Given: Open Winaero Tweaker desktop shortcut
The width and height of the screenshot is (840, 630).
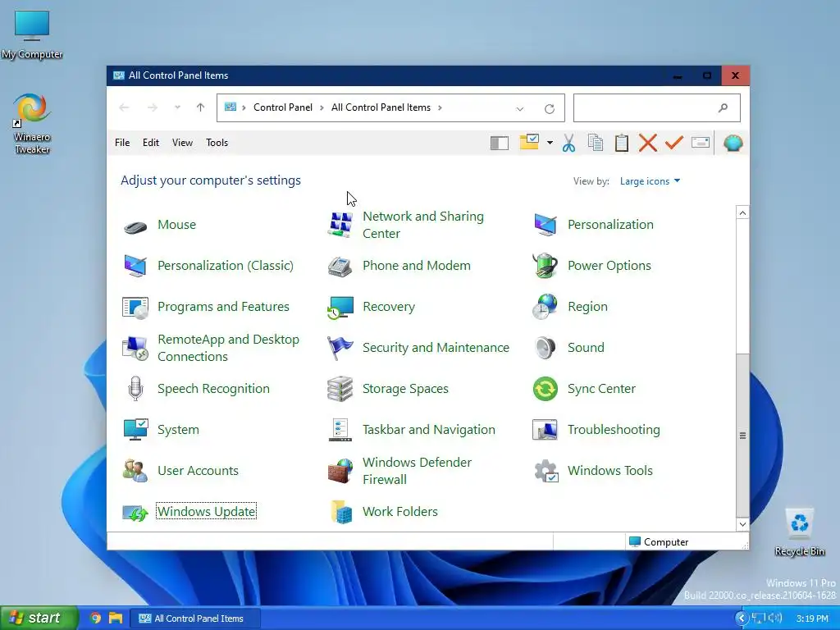Looking at the screenshot, I should (x=32, y=124).
